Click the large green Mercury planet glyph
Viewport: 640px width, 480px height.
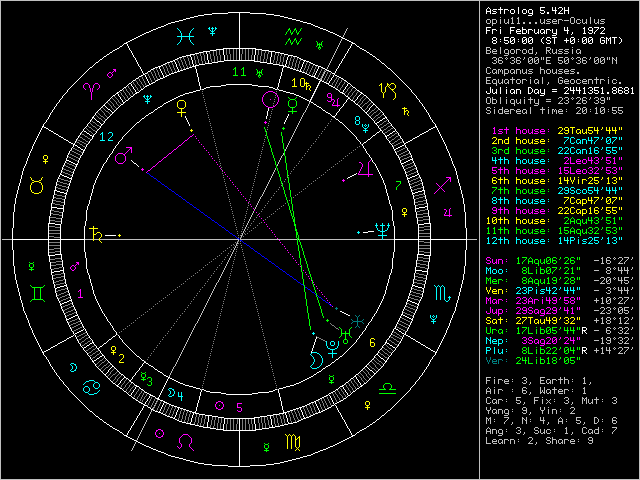(x=293, y=105)
